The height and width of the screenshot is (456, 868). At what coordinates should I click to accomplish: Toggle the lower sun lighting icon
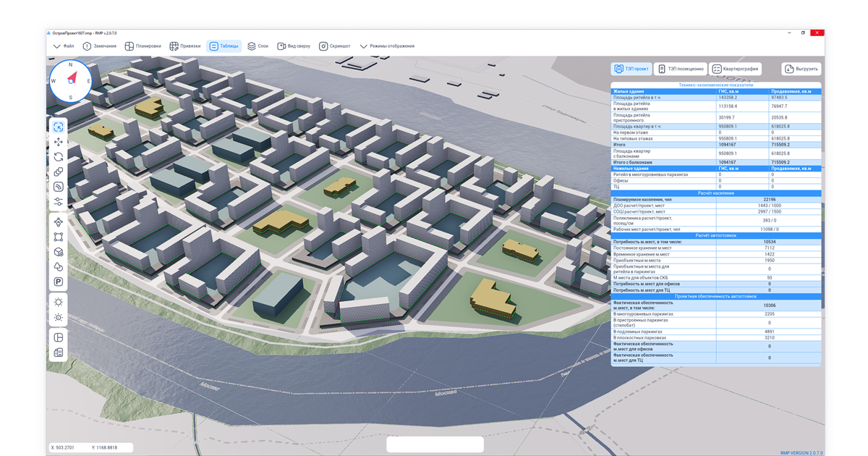click(59, 317)
